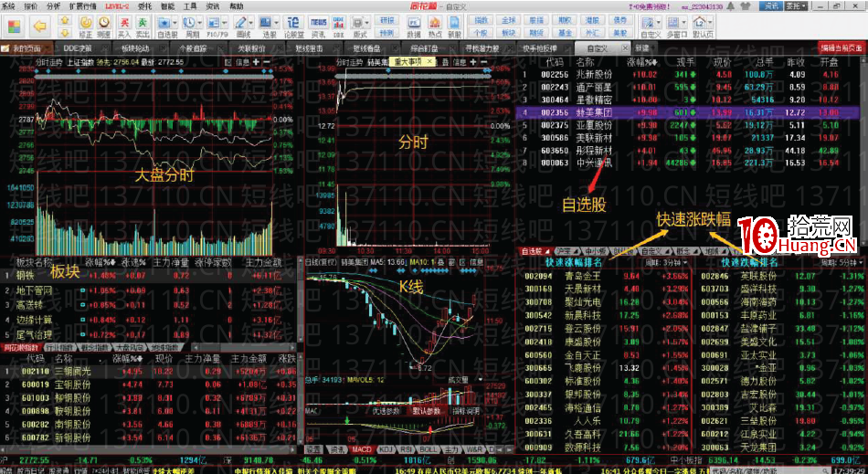
Task: Go back with the yellow left arrow
Action: (x=39, y=26)
